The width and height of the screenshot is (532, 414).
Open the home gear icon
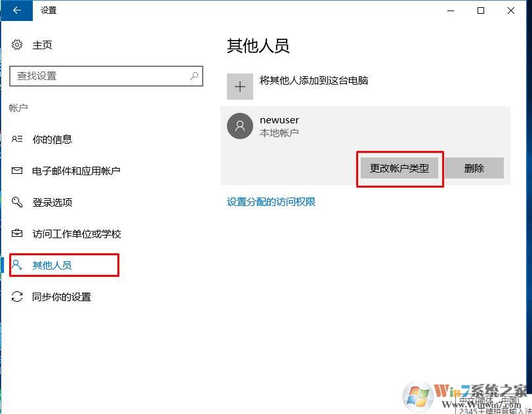pos(17,45)
